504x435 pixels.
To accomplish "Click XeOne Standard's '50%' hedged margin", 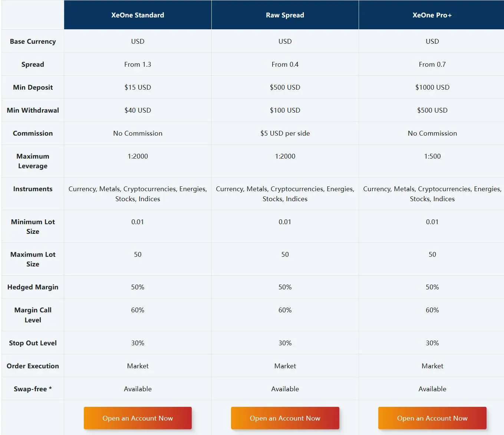I will click(138, 287).
